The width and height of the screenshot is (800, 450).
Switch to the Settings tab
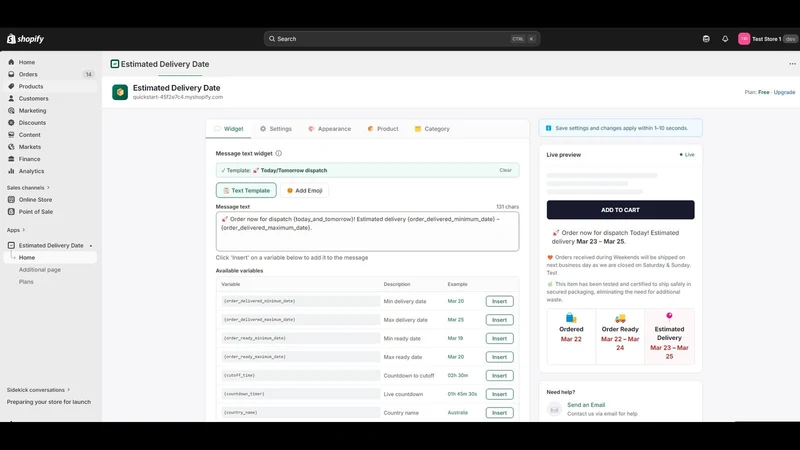[x=276, y=129]
